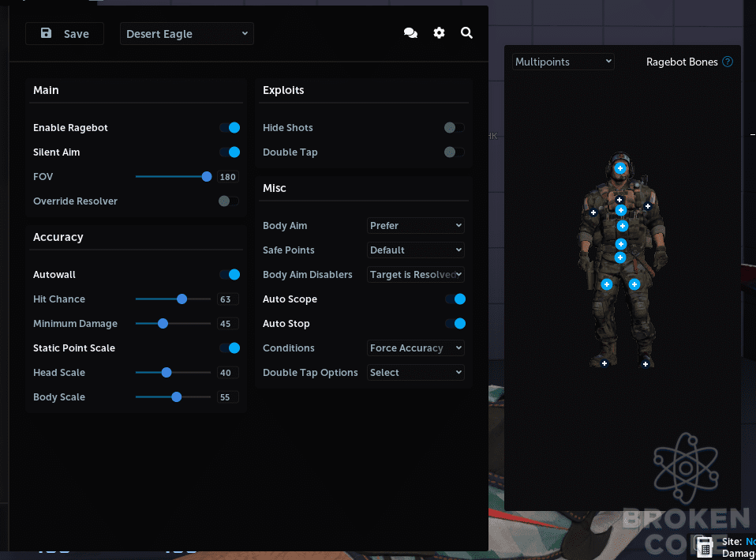
Task: Click the Hit Chance value field showing 63
Action: (227, 299)
